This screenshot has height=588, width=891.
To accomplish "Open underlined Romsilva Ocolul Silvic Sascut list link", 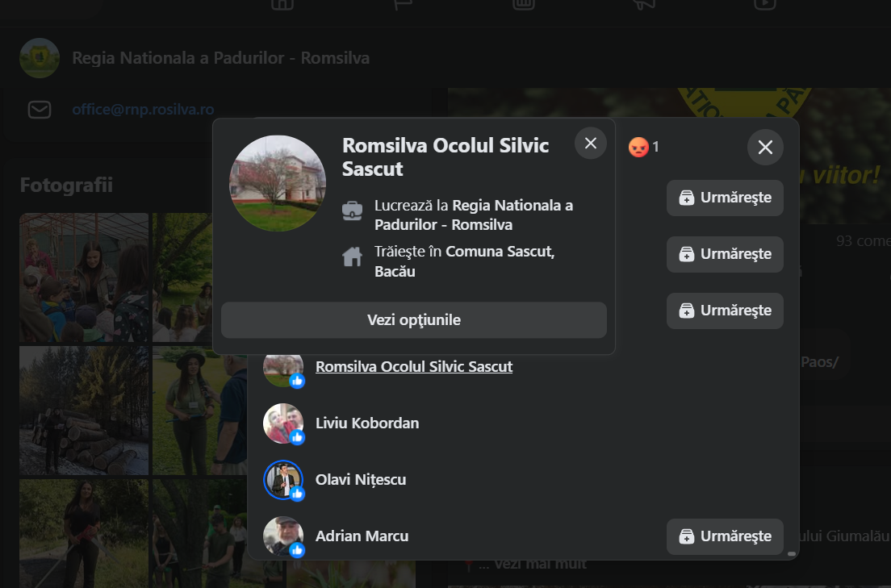I will click(x=413, y=367).
